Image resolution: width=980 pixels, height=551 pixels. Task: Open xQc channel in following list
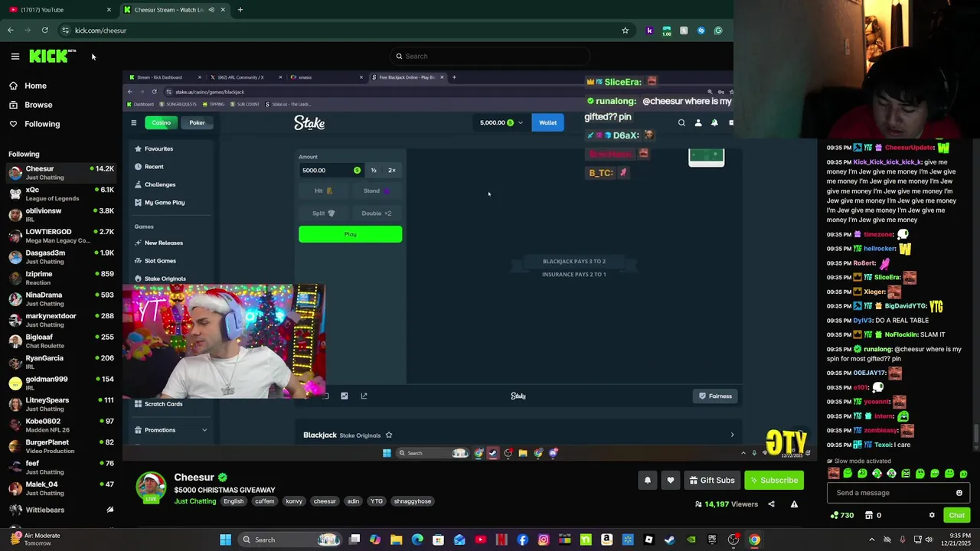60,194
